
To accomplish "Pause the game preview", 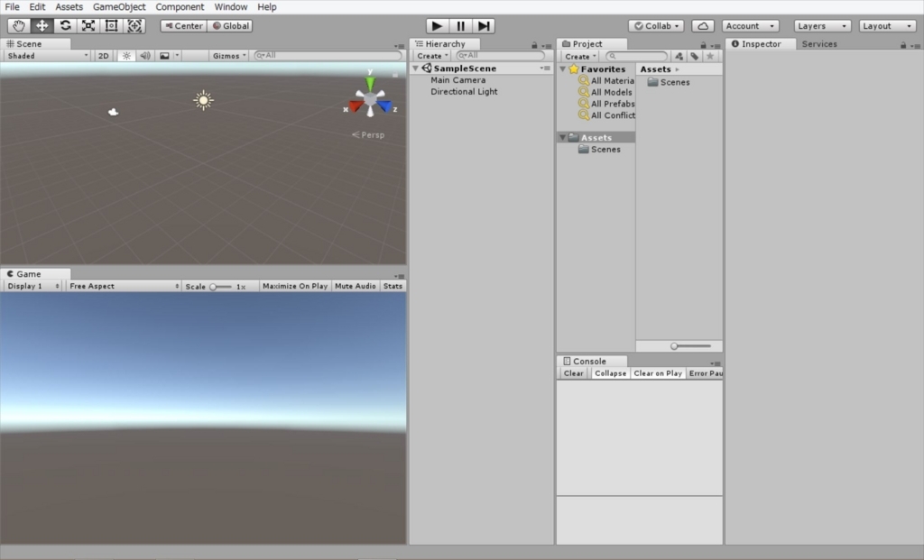I will 460,26.
